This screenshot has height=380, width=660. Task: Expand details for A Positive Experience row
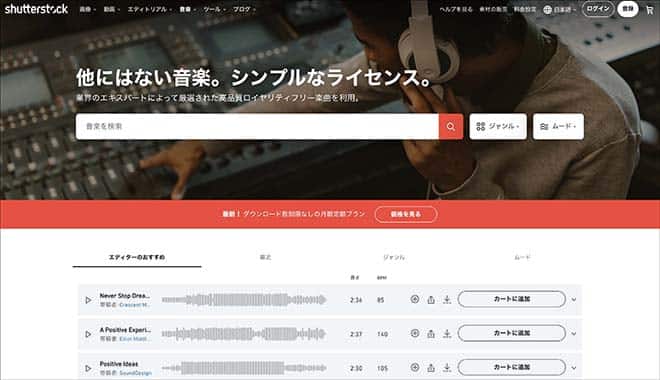click(x=574, y=334)
